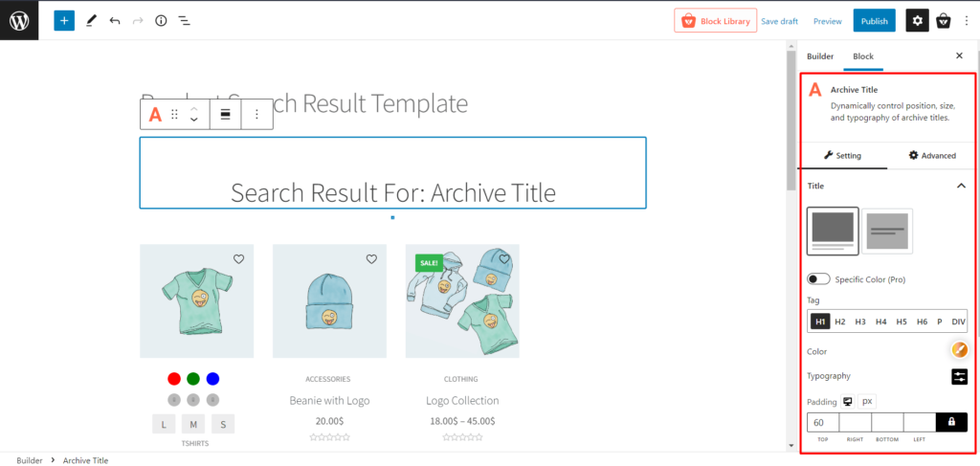Screen dimensions: 980x466
Task: Select the H2 tag option
Action: [x=840, y=322]
